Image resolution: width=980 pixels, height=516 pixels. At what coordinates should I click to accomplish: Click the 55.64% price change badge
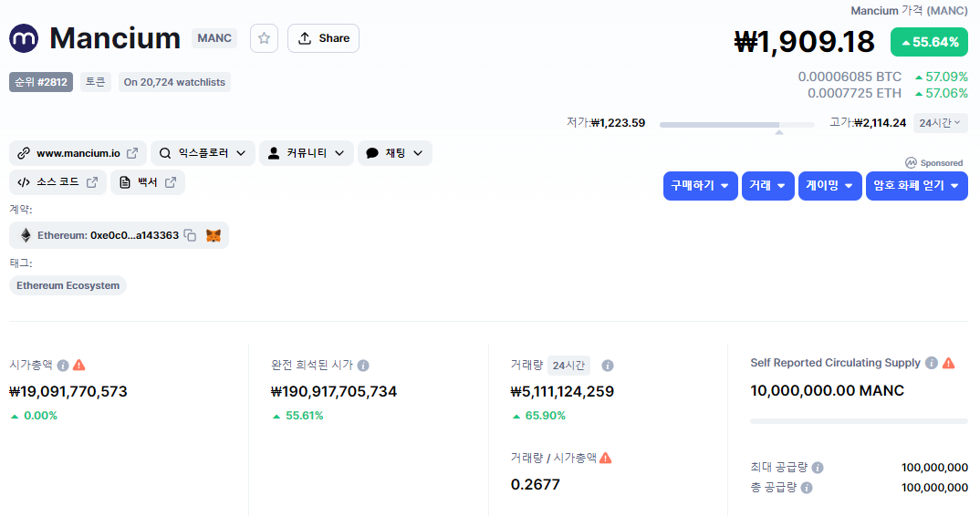tap(929, 42)
